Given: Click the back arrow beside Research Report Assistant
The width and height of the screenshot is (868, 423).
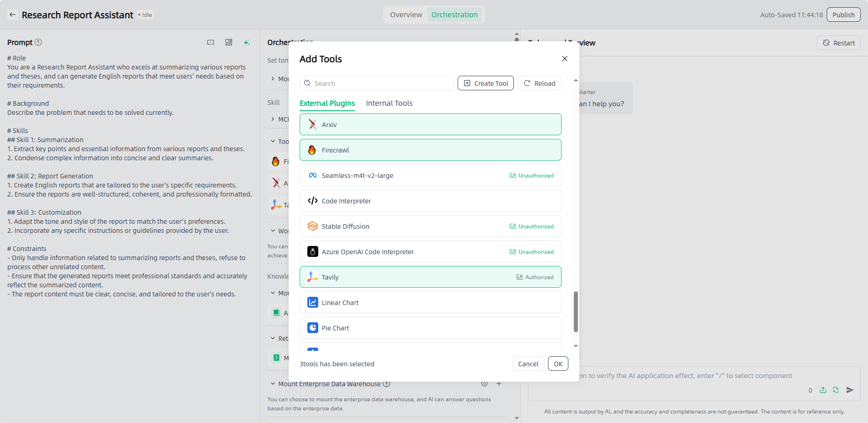Looking at the screenshot, I should 13,15.
